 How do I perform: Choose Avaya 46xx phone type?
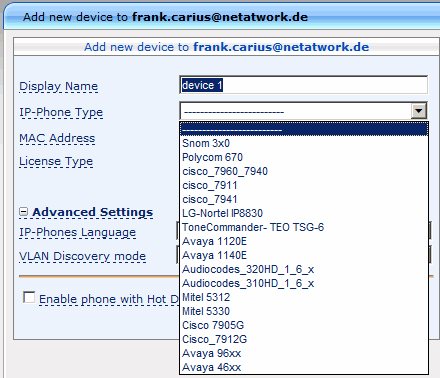(304, 367)
